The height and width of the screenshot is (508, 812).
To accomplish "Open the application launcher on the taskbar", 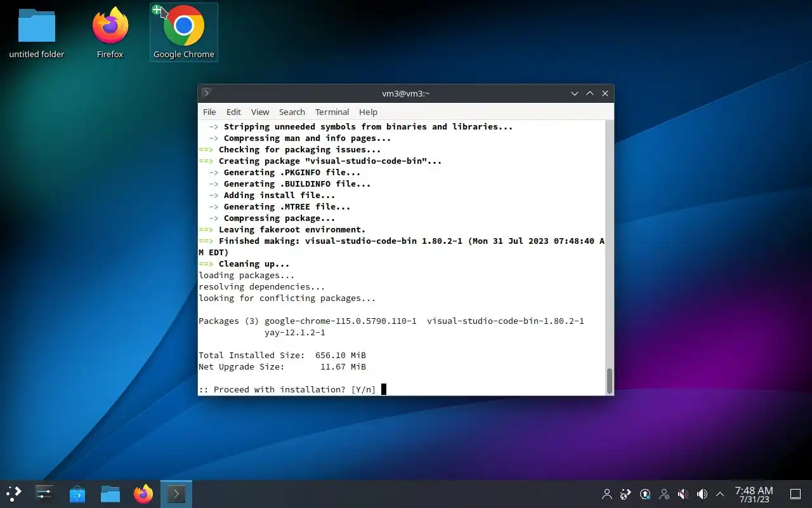I will (x=13, y=493).
